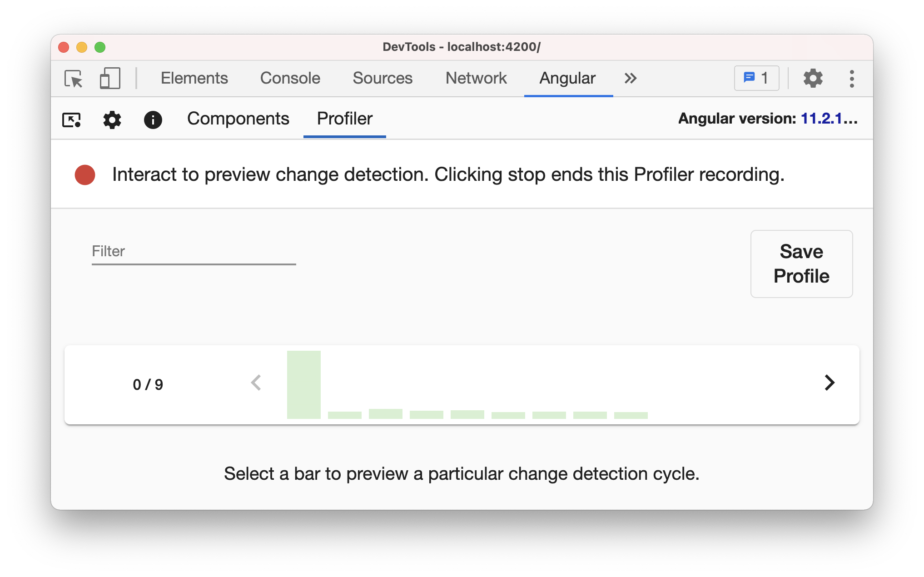The image size is (924, 577).
Task: Click the recording red dot indicator
Action: [x=84, y=175]
